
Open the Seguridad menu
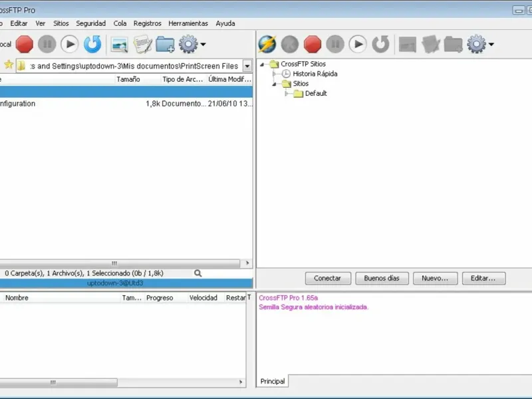(x=90, y=23)
